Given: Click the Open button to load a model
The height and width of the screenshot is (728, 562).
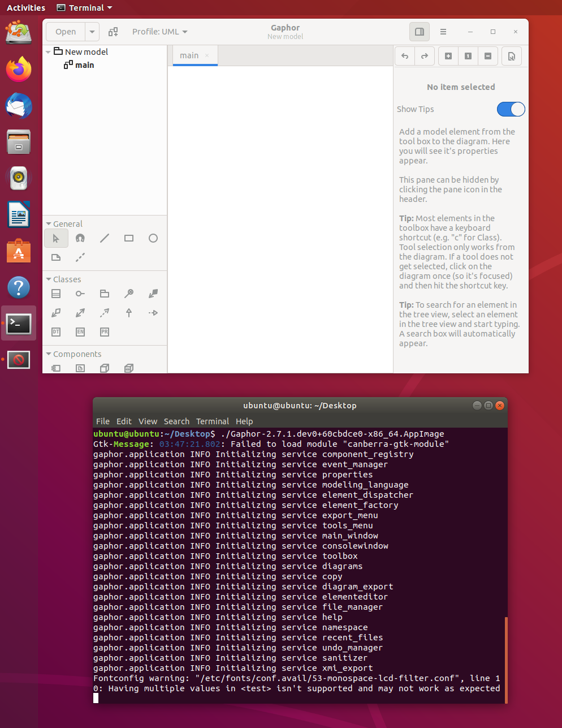Looking at the screenshot, I should coord(65,32).
